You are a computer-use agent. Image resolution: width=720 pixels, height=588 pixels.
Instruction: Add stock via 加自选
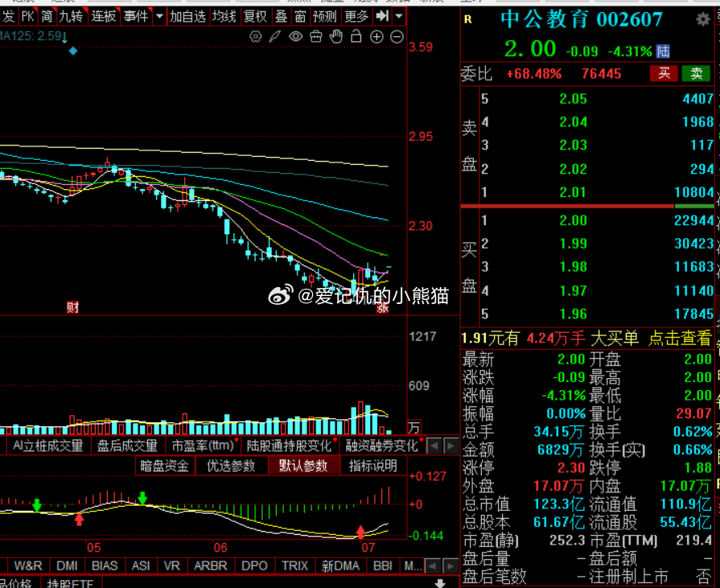[187, 17]
